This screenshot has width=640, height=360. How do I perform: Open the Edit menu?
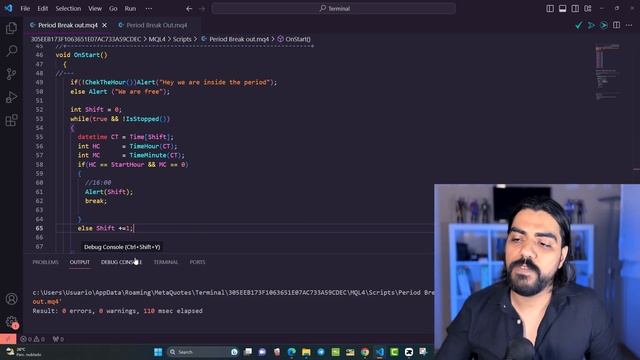[x=42, y=9]
